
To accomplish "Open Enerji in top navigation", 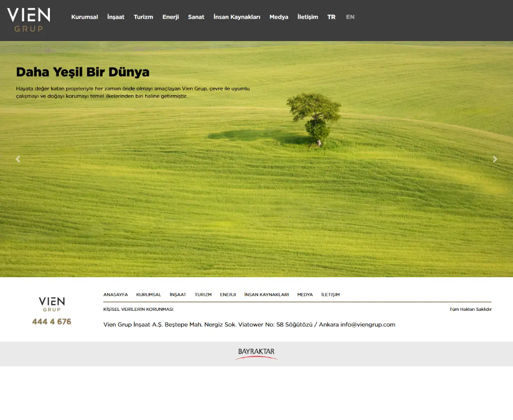I will [170, 17].
